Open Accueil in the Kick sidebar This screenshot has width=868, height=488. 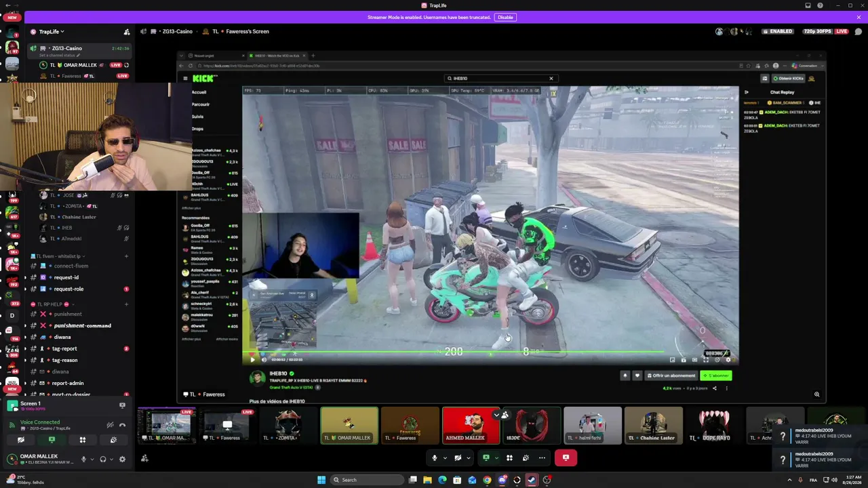click(x=199, y=92)
